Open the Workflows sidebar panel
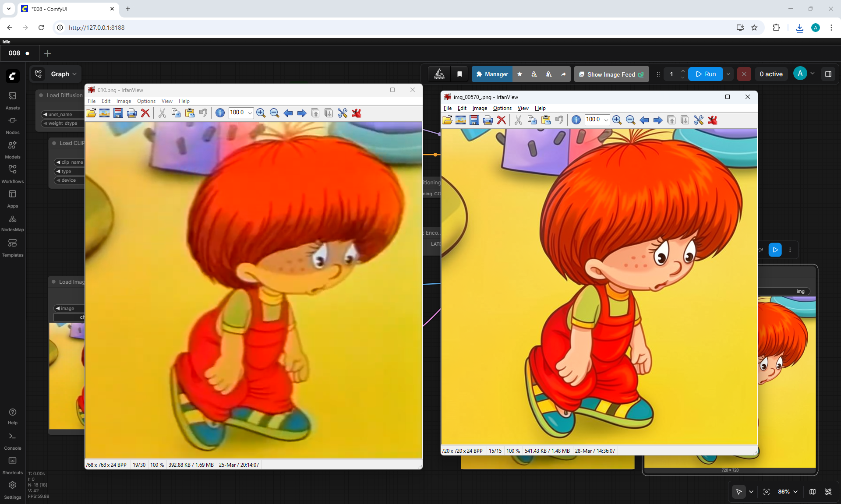The width and height of the screenshot is (841, 504). tap(12, 174)
